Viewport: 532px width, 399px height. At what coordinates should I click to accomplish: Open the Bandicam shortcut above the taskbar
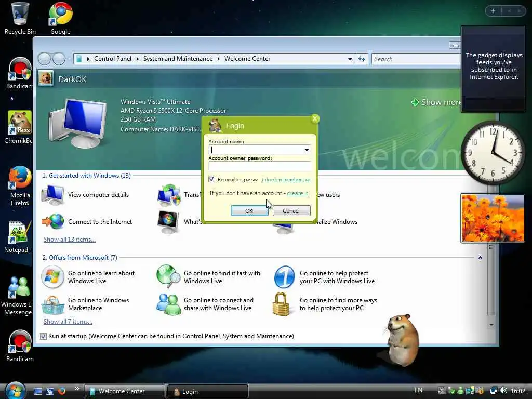coord(20,346)
